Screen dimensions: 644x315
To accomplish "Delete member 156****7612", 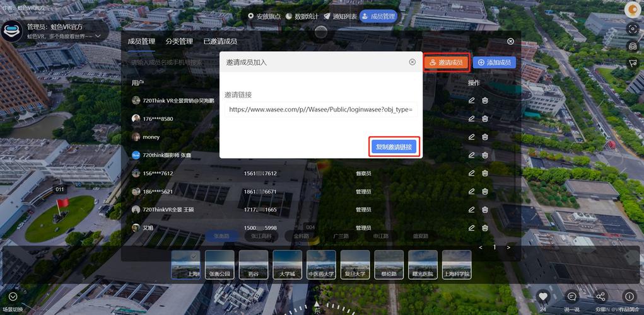I will (x=485, y=173).
